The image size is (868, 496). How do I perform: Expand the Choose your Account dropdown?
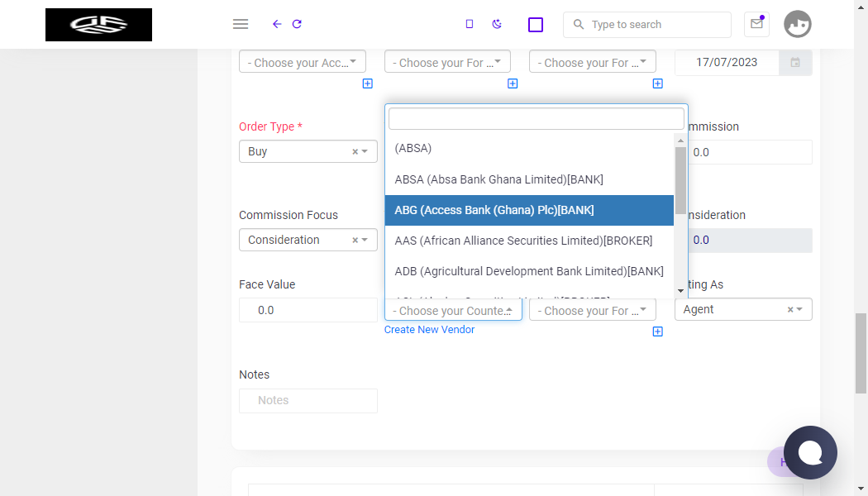coord(303,62)
